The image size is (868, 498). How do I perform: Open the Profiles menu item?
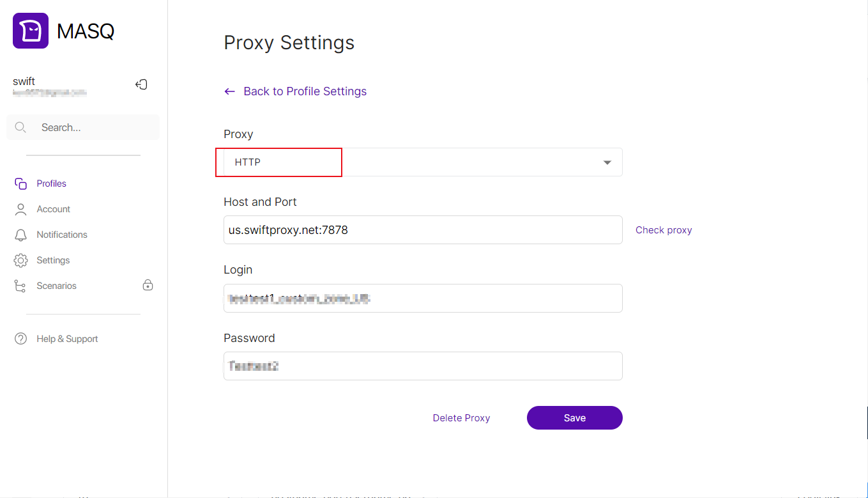52,183
